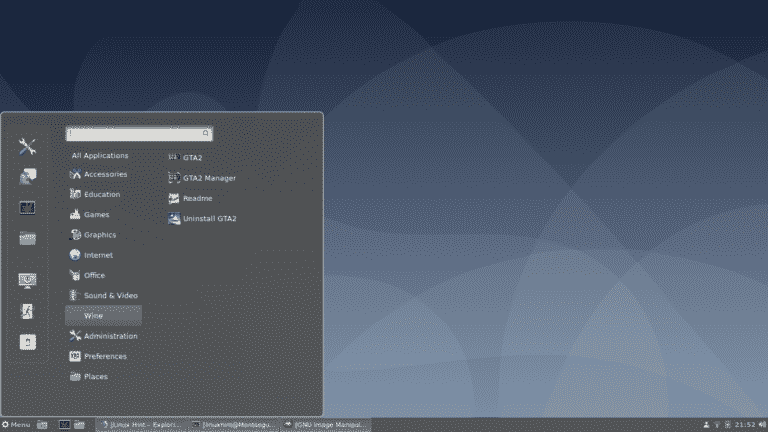This screenshot has width=768, height=432.
Task: Click the files launcher on panel
Action: 79,425
